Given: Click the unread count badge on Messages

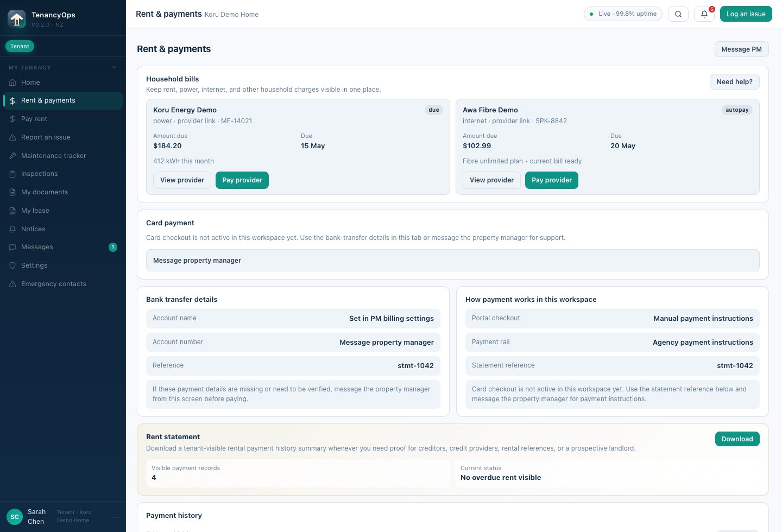Looking at the screenshot, I should tap(113, 248).
